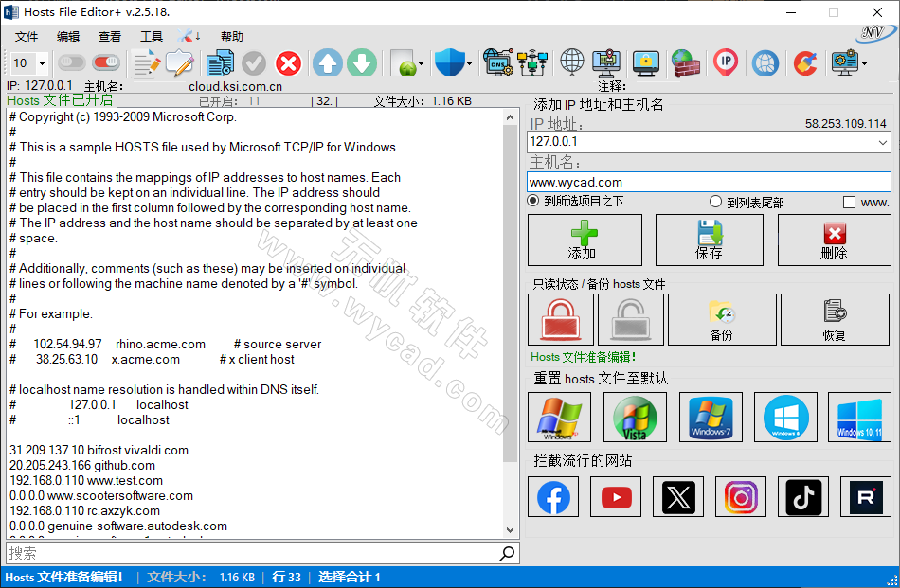Viewport: 900px width, 588px height.
Task: Click the 恢复 button
Action: coord(836,319)
